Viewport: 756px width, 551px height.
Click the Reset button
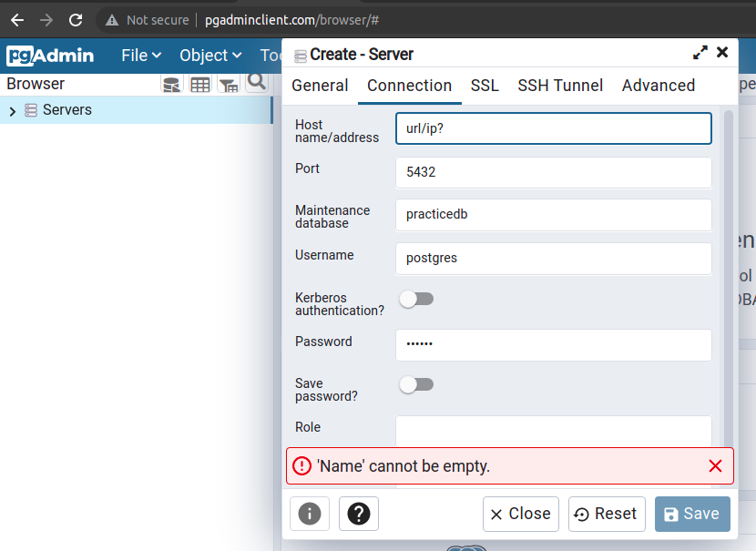(x=607, y=514)
